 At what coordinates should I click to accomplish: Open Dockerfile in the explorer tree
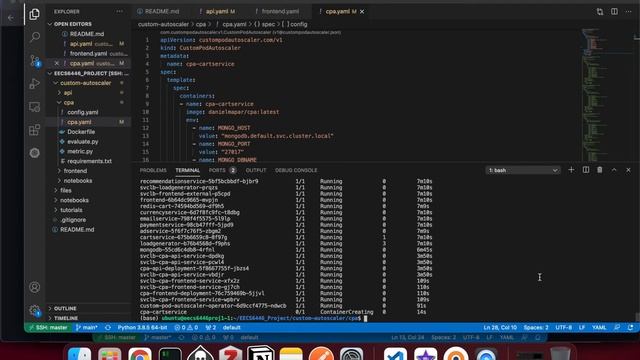pyautogui.click(x=81, y=132)
